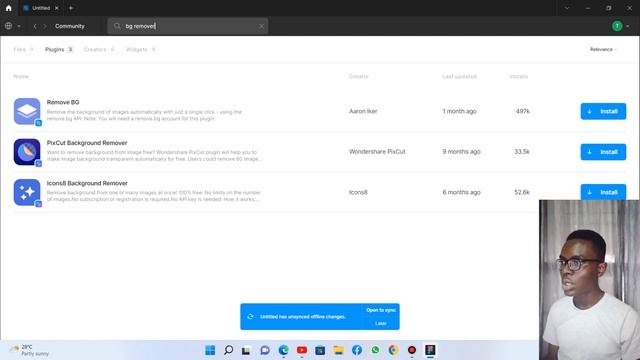Click the Name column header
Image resolution: width=640 pixels, height=360 pixels.
point(21,76)
